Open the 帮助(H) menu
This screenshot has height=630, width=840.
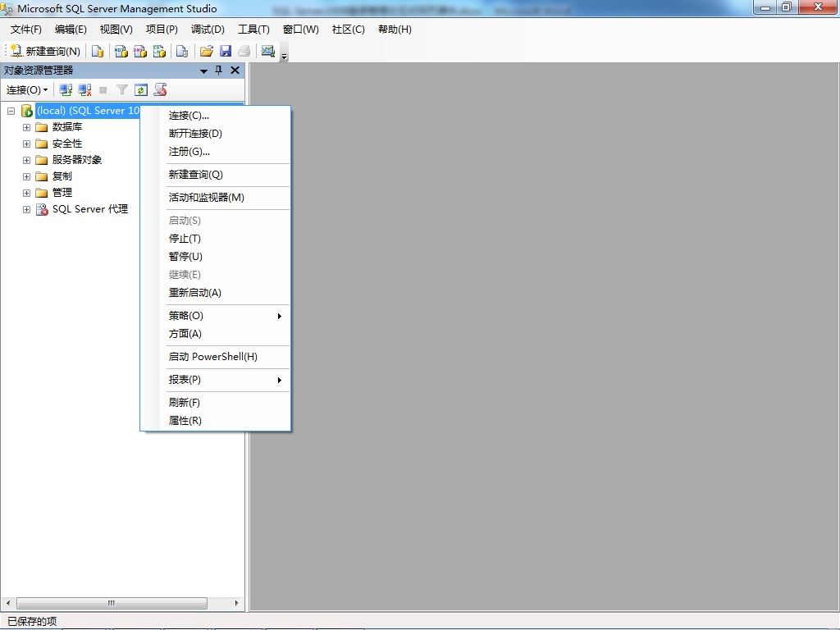(395, 30)
